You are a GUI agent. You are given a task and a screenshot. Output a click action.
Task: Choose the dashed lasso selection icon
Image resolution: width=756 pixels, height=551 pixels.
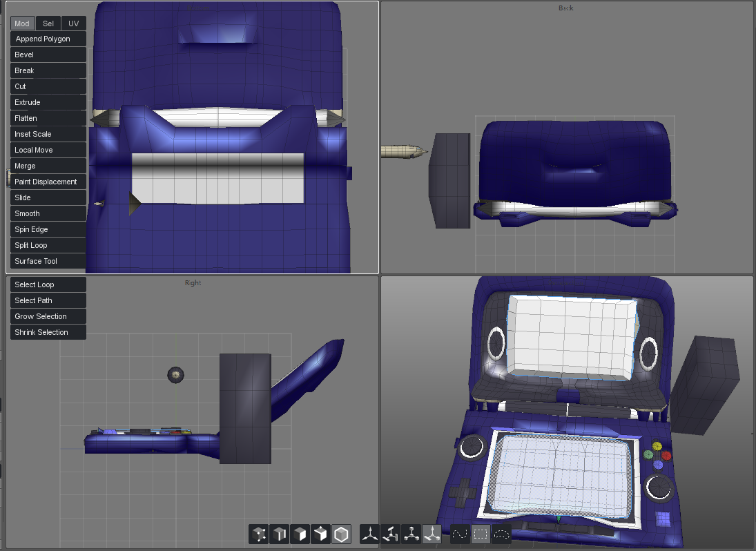click(501, 534)
